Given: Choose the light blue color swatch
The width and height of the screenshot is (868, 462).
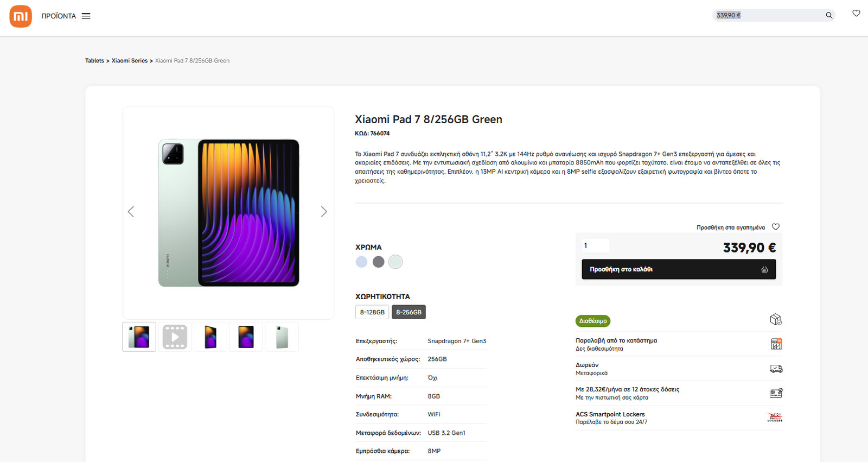Looking at the screenshot, I should [x=361, y=262].
